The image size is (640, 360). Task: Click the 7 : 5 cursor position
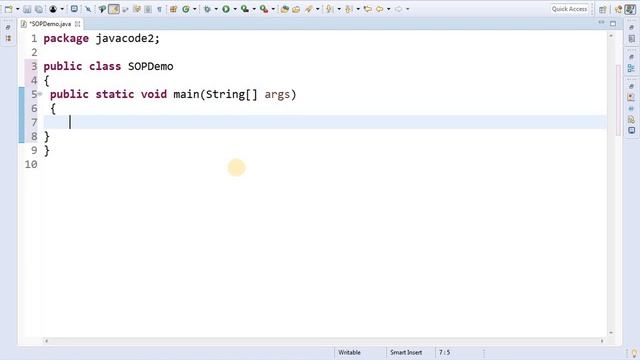[444, 352]
